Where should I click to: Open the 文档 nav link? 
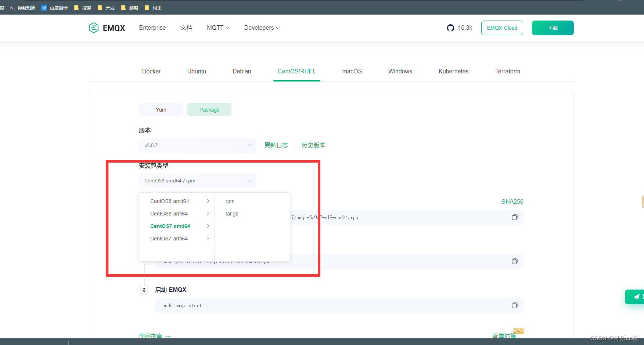(x=186, y=28)
